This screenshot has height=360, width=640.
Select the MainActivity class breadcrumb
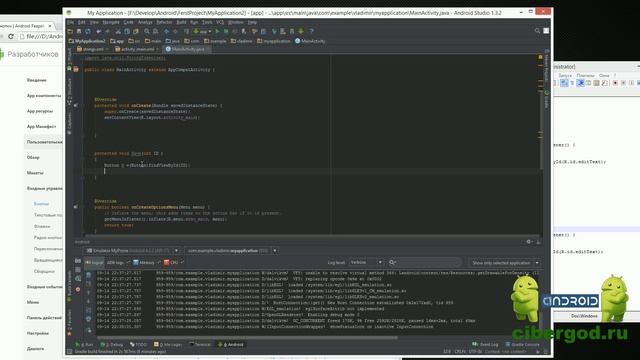tap(310, 41)
